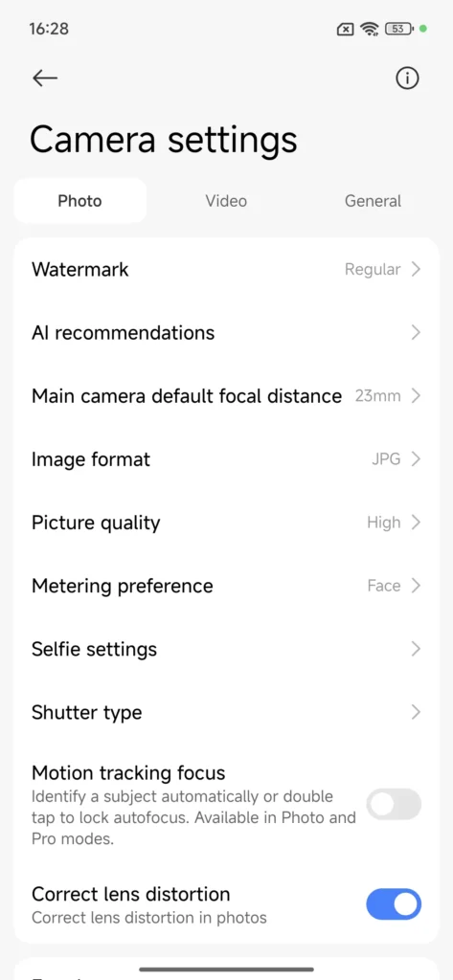
Task: Switch to the Video tab
Action: [226, 201]
